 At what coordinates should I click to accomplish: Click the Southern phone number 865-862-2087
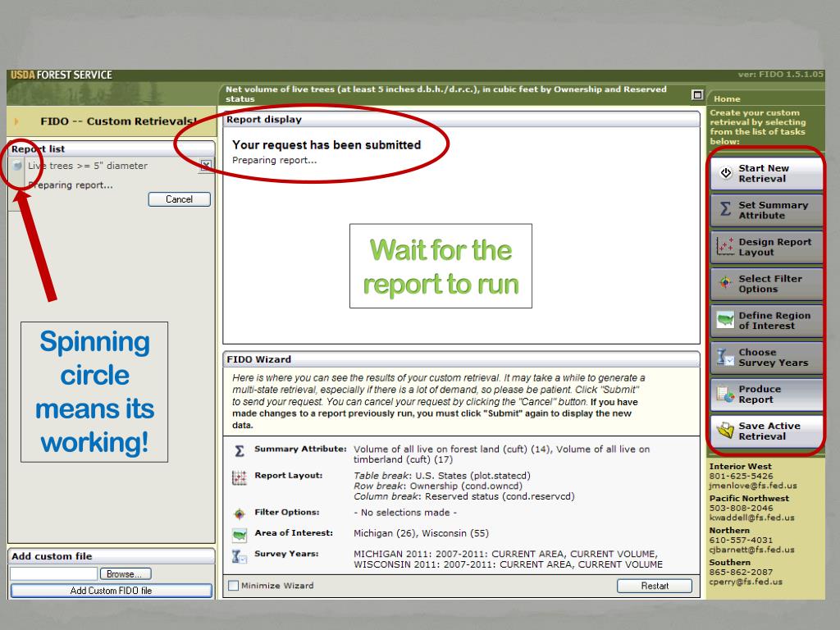pos(742,572)
